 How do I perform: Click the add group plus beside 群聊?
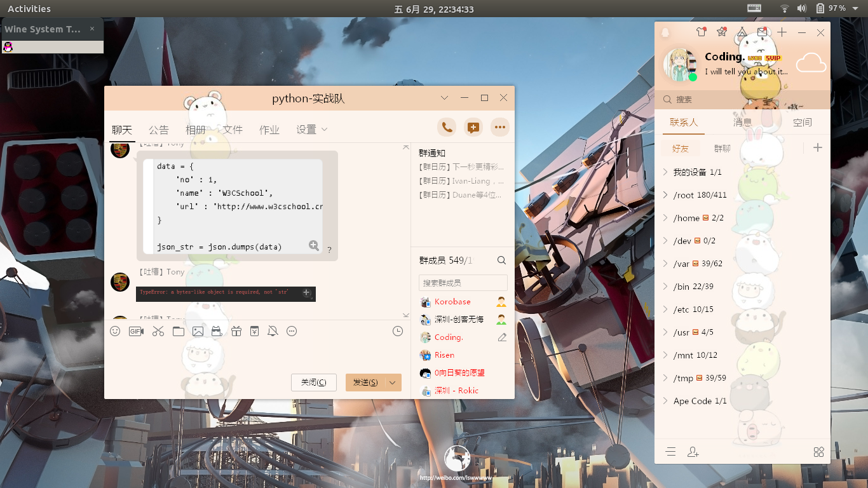(818, 147)
